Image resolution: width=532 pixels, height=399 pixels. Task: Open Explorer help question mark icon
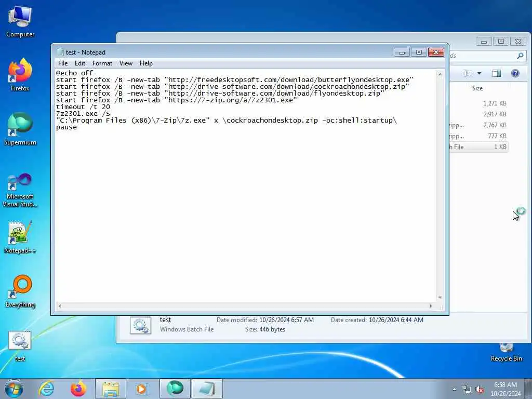(515, 73)
